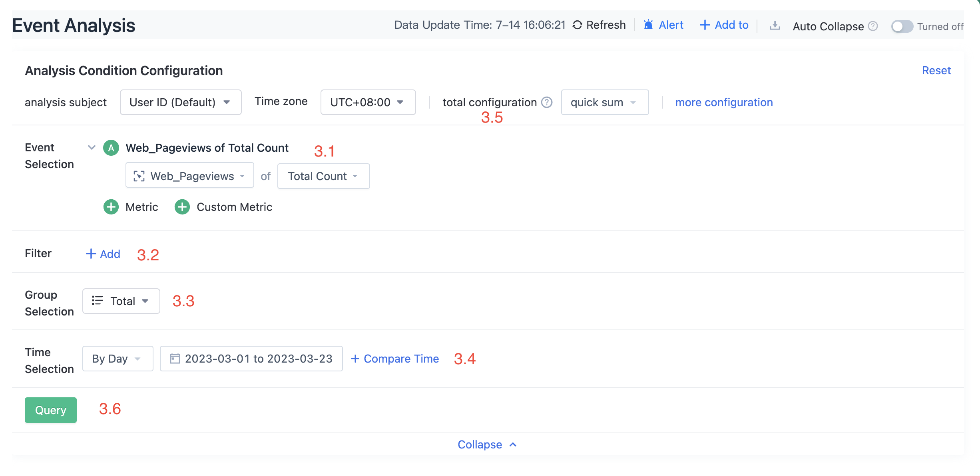The width and height of the screenshot is (980, 476).
Task: Reset the analysis conditions
Action: point(936,70)
